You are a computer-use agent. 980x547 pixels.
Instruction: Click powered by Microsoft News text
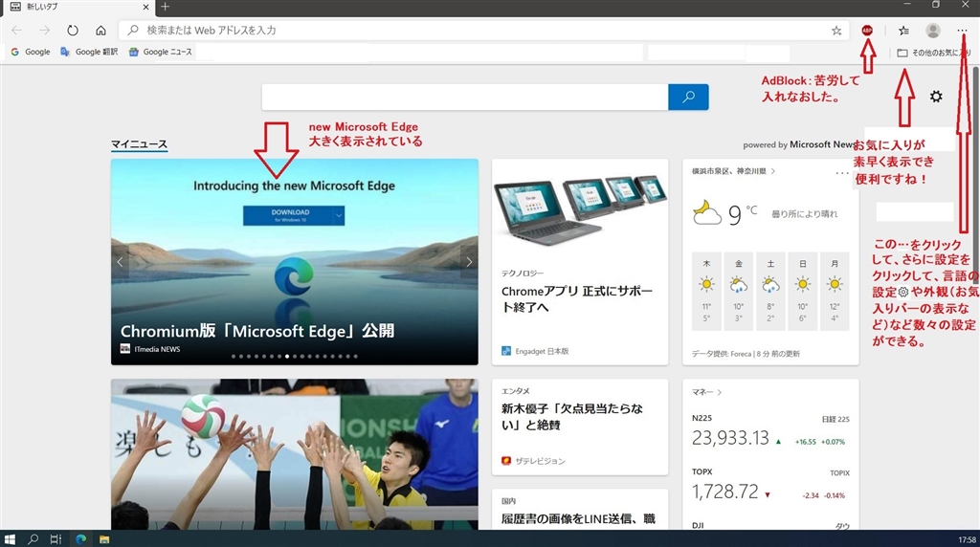pyautogui.click(x=799, y=144)
